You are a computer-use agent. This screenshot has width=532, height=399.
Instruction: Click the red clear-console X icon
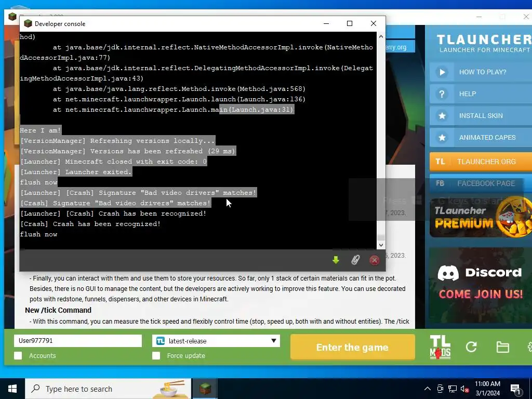(x=374, y=260)
